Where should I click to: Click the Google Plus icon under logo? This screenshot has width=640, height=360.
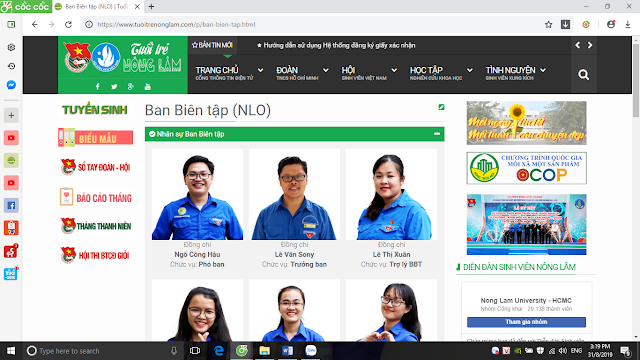[131, 87]
